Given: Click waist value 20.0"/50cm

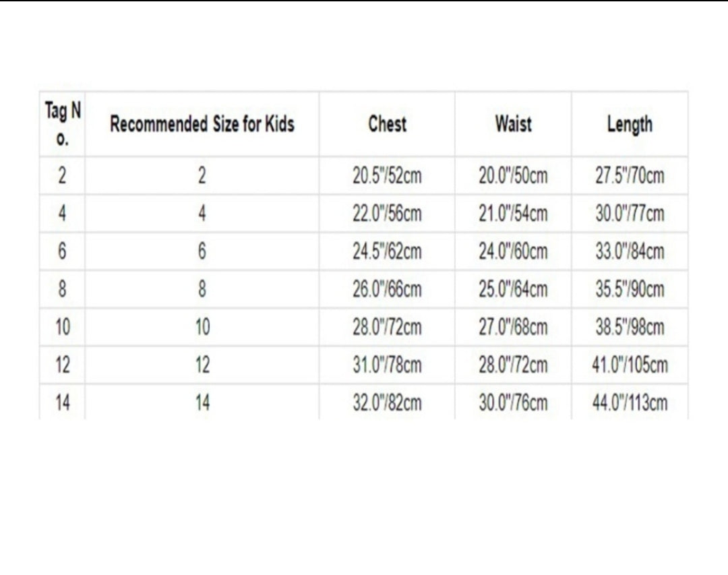Looking at the screenshot, I should tap(513, 176).
